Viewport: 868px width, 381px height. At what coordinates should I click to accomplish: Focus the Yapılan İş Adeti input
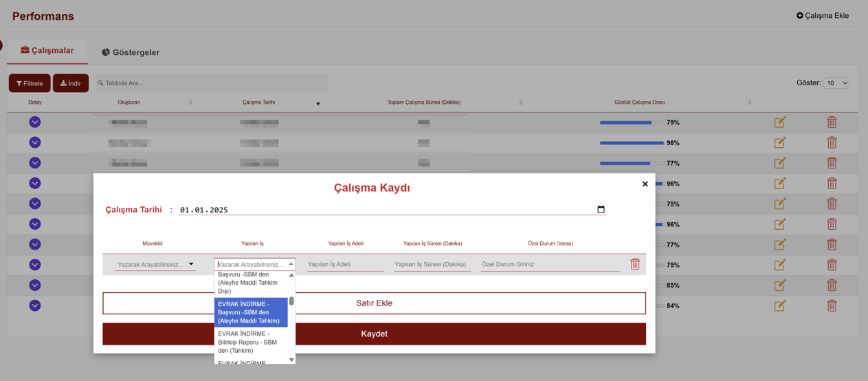point(345,264)
